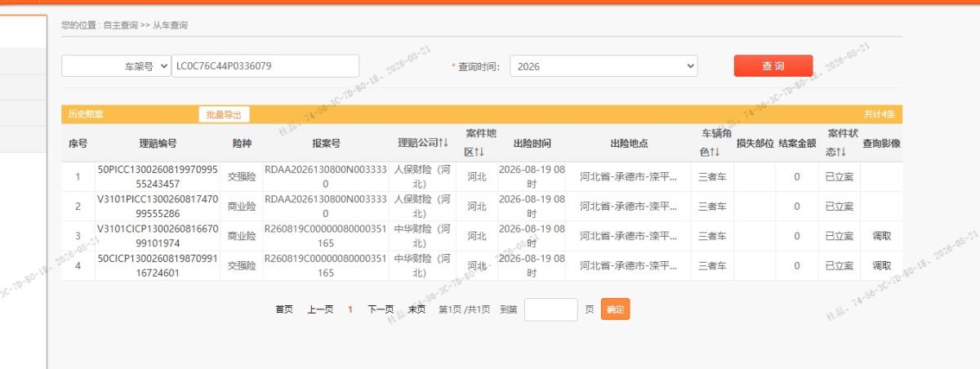Screen dimensions: 980x369
Task: Click 末页 pagination link
Action: point(416,309)
